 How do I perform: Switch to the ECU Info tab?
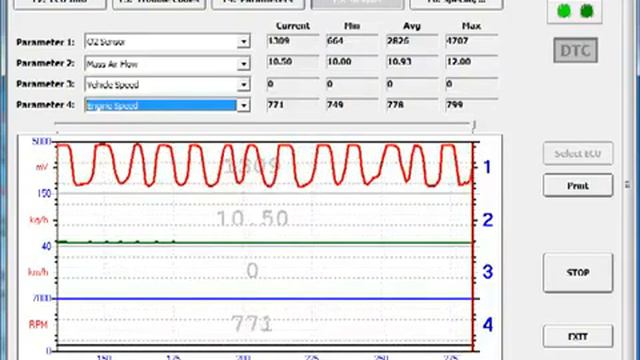[x=60, y=4]
